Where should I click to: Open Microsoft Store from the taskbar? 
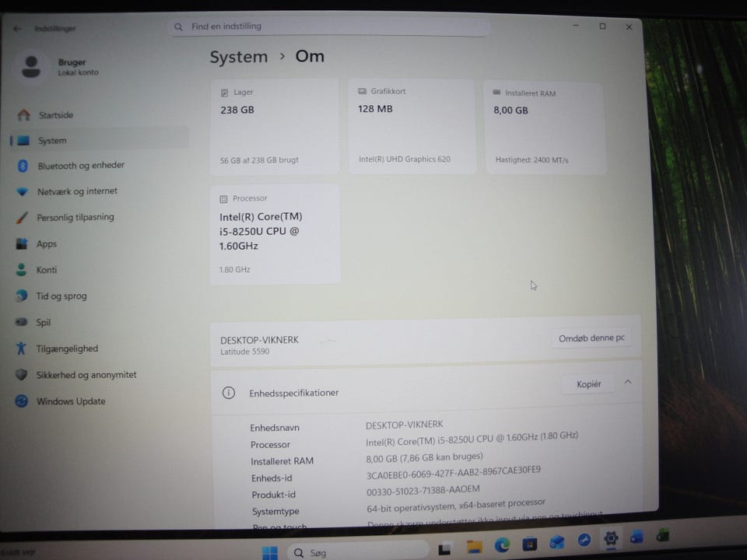[x=529, y=544]
